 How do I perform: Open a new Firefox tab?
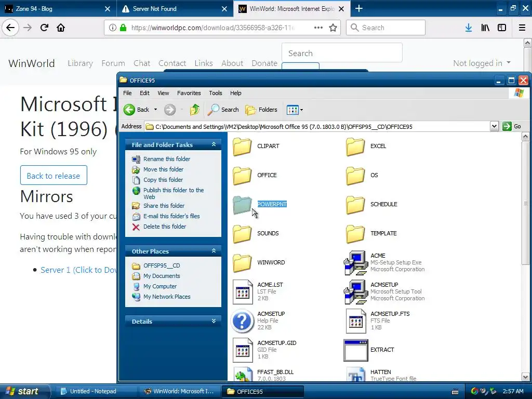pyautogui.click(x=358, y=8)
